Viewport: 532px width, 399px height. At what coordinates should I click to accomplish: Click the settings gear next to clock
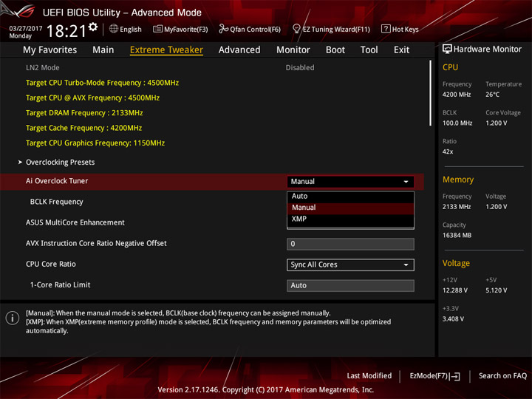(92, 27)
